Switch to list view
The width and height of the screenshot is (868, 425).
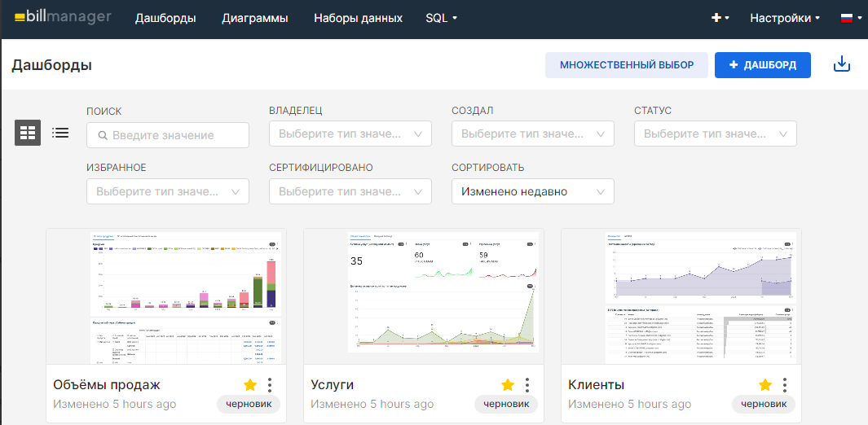60,133
